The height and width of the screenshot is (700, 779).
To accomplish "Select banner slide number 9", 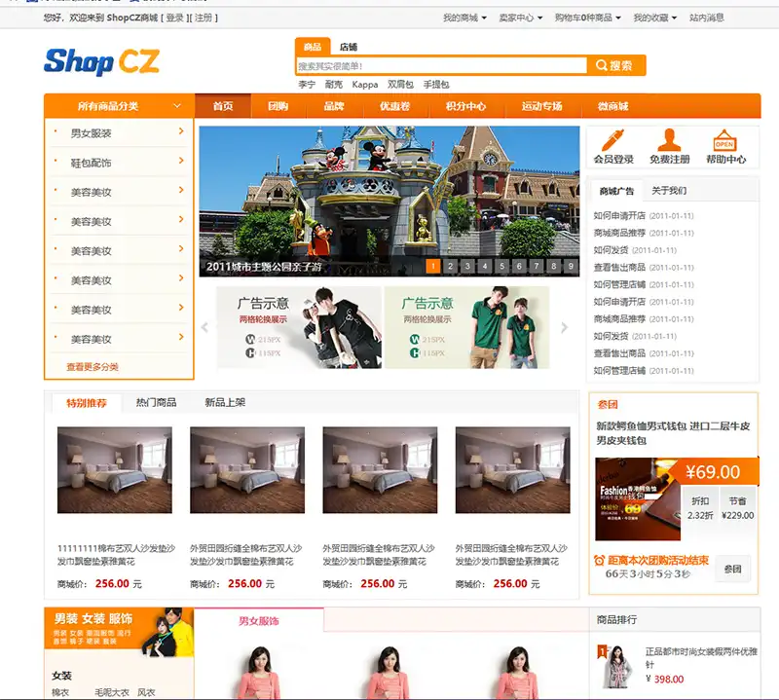I will click(x=571, y=266).
